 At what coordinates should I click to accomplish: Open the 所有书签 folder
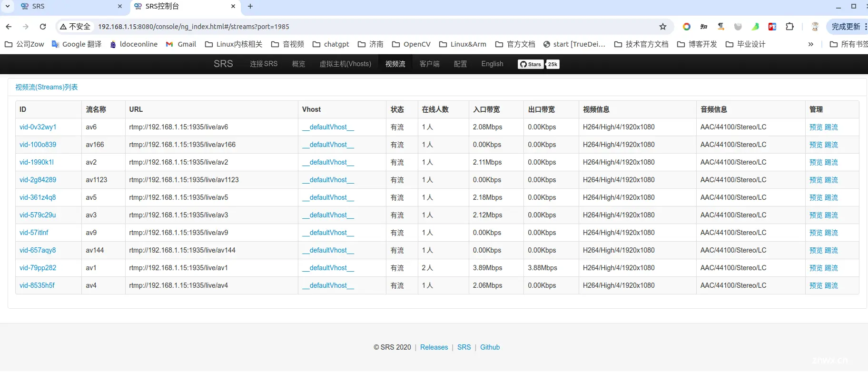(848, 44)
